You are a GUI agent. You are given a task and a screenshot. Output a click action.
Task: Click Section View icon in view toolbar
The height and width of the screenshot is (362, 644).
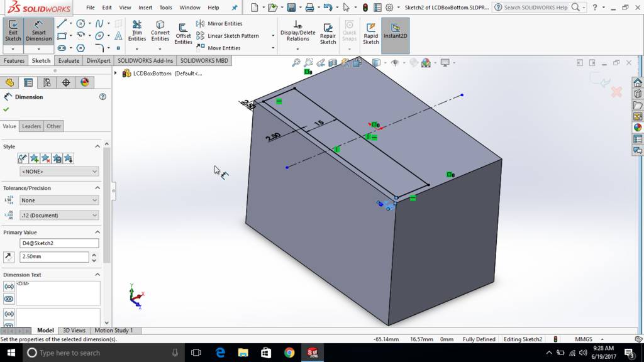tap(333, 62)
